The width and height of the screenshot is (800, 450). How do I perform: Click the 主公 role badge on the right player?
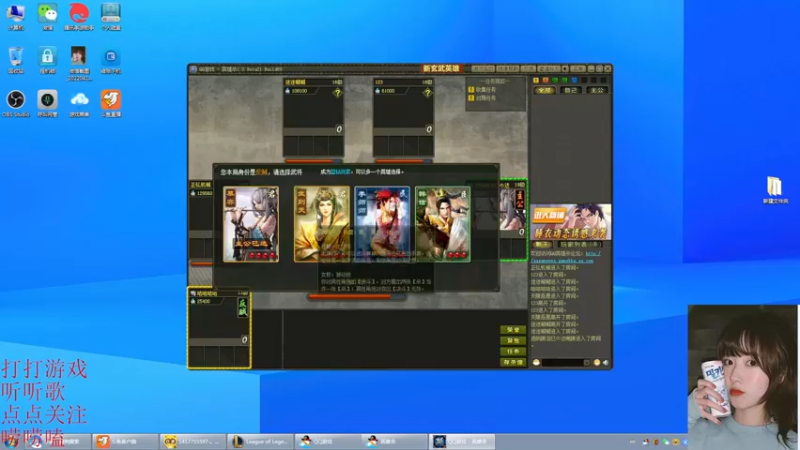(520, 199)
